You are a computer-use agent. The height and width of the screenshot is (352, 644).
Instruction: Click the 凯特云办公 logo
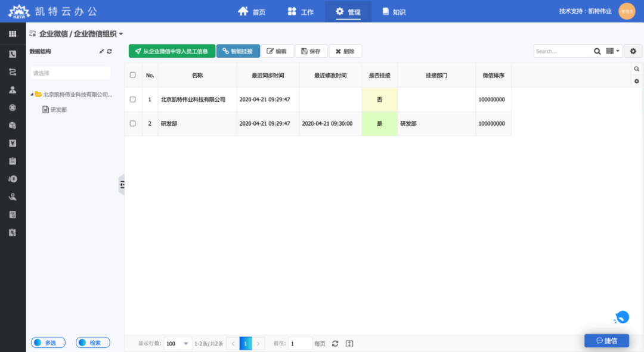[53, 11]
